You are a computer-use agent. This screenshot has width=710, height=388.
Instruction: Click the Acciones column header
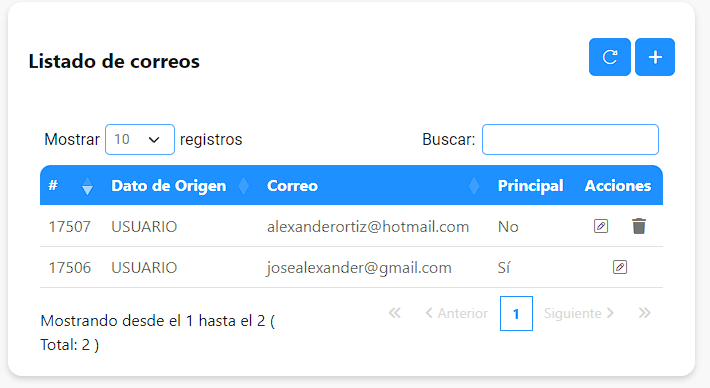[x=618, y=186]
